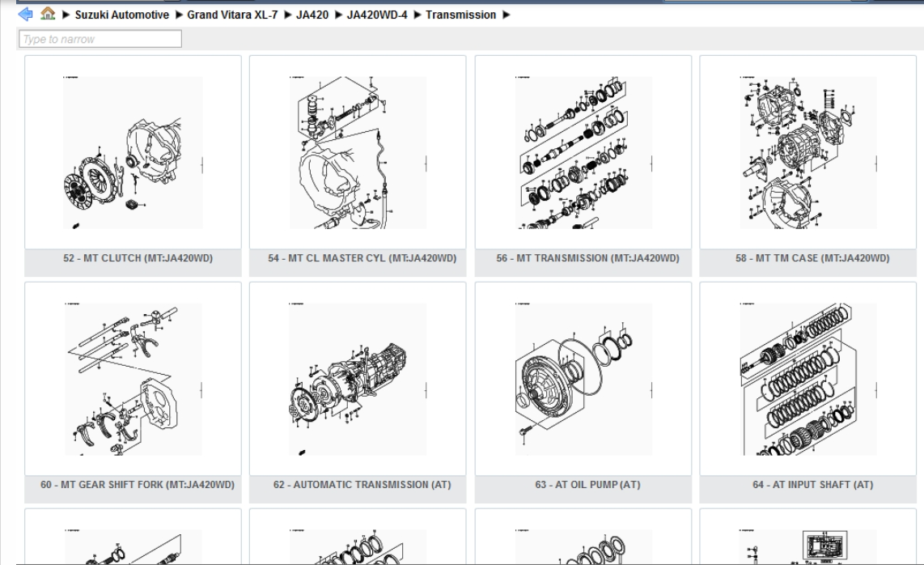Select '58 - MT TM CASE (MT:JA420WD)' label
Screen dimensions: 924x565
click(812, 257)
